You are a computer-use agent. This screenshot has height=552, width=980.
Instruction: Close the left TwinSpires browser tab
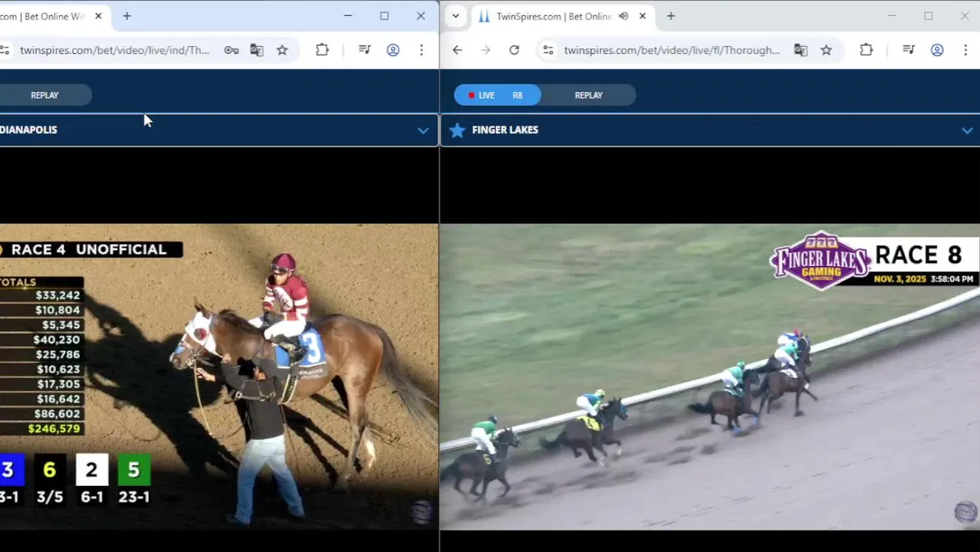tap(98, 16)
